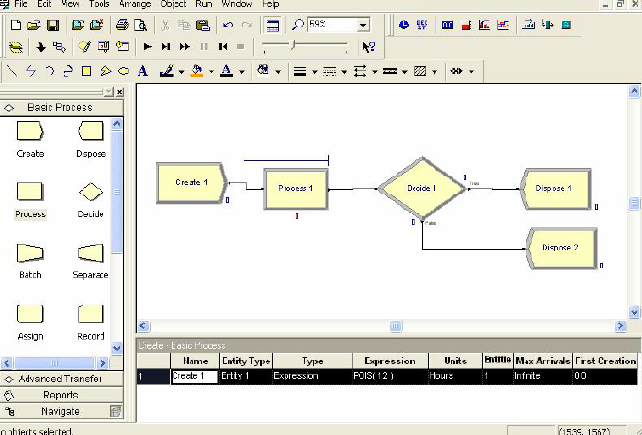Open the Navigate panel

61,411
